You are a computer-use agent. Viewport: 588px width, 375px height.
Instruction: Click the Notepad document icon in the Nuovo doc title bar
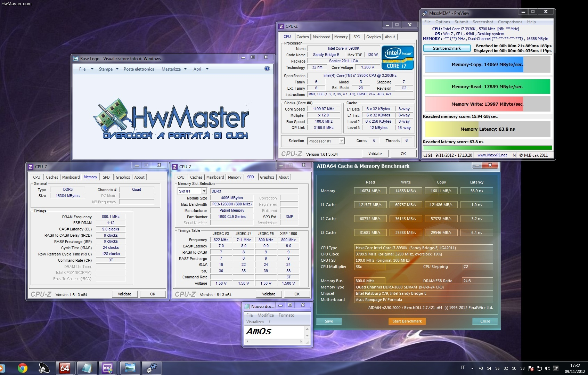(x=247, y=306)
